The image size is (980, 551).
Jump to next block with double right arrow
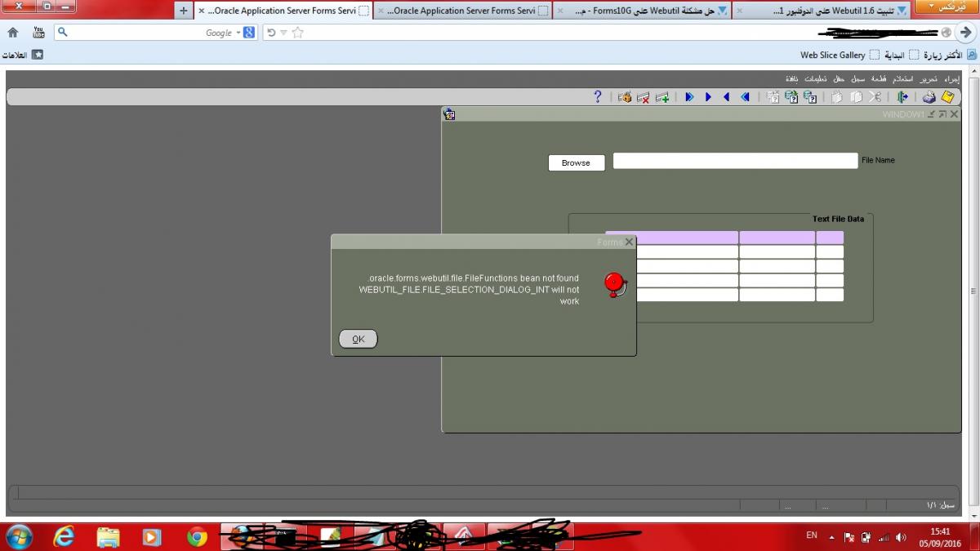[689, 97]
